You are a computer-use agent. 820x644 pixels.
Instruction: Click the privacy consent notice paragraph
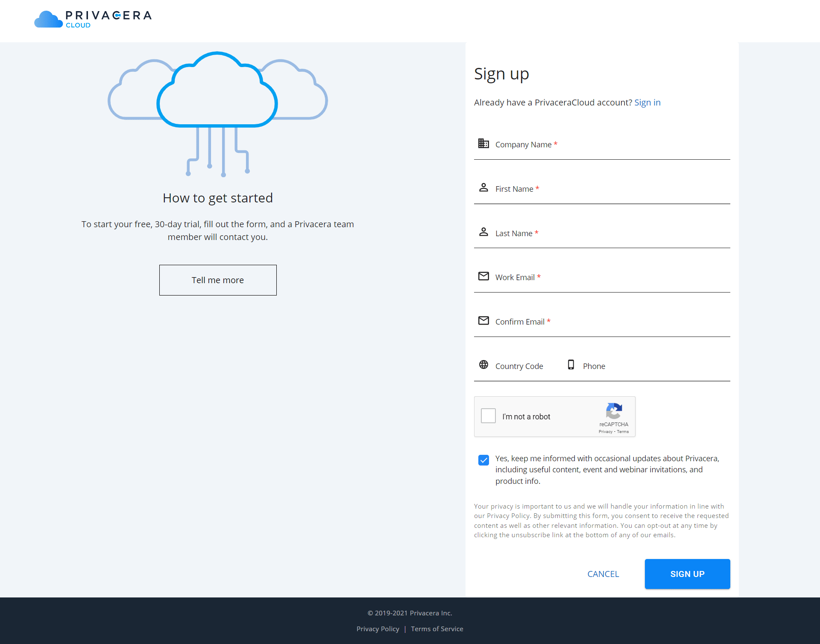pyautogui.click(x=601, y=521)
